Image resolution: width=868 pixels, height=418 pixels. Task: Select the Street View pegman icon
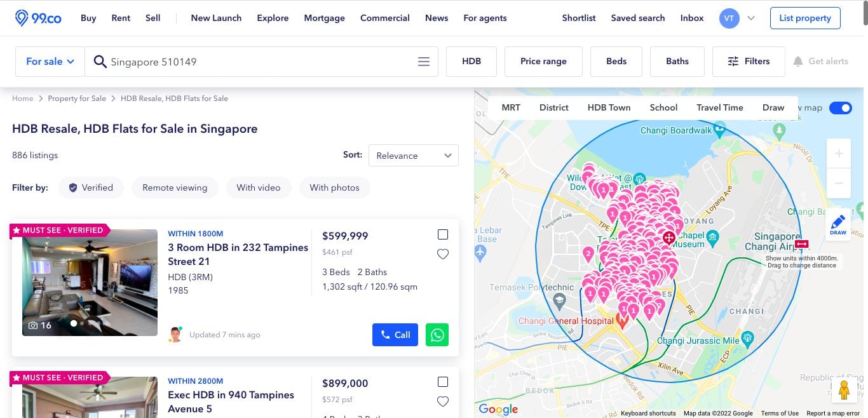pos(844,389)
